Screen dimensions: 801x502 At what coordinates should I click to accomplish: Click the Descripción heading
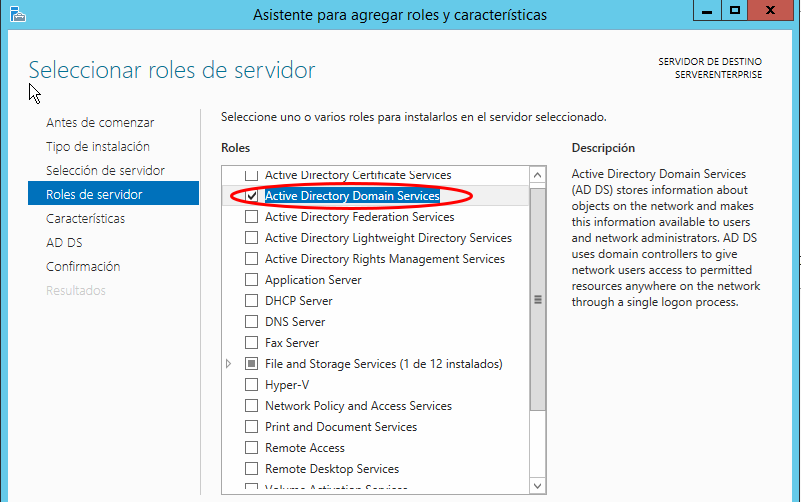[603, 148]
